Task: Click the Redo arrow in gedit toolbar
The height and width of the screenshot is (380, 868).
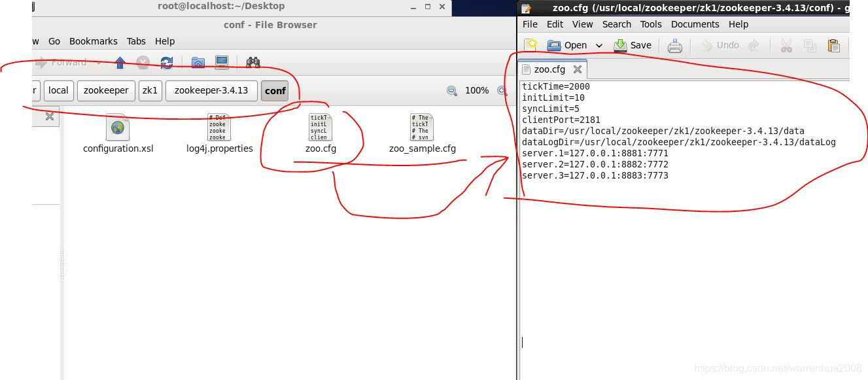Action: 754,45
